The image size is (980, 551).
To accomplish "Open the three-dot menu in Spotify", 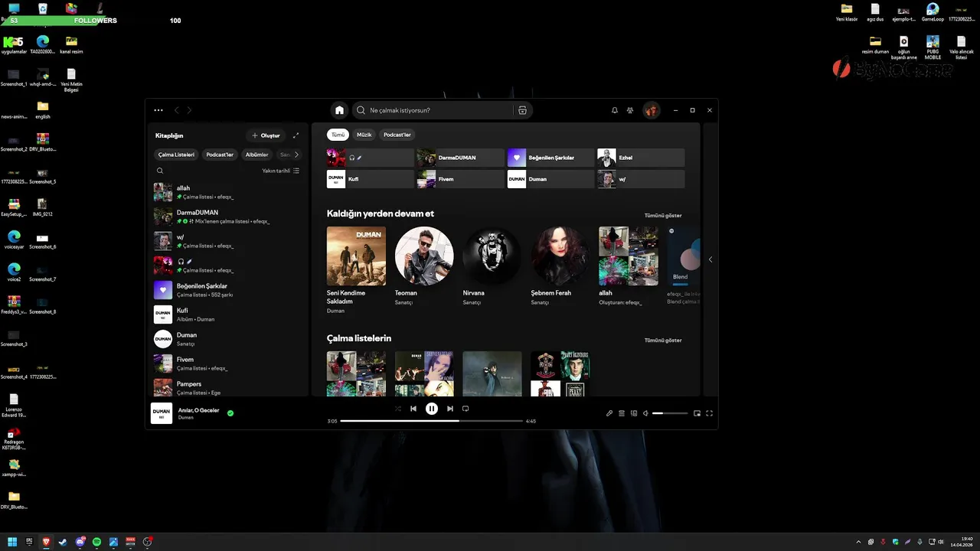I will click(x=158, y=110).
